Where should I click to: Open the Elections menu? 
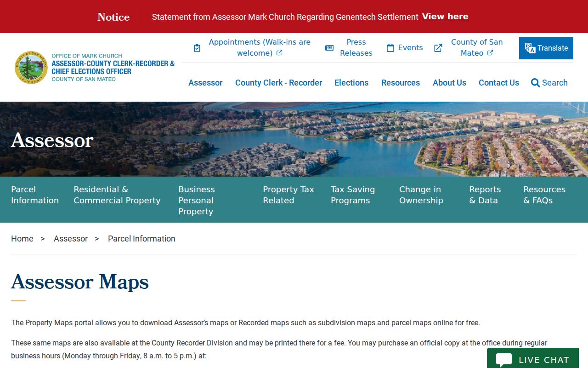click(x=351, y=83)
